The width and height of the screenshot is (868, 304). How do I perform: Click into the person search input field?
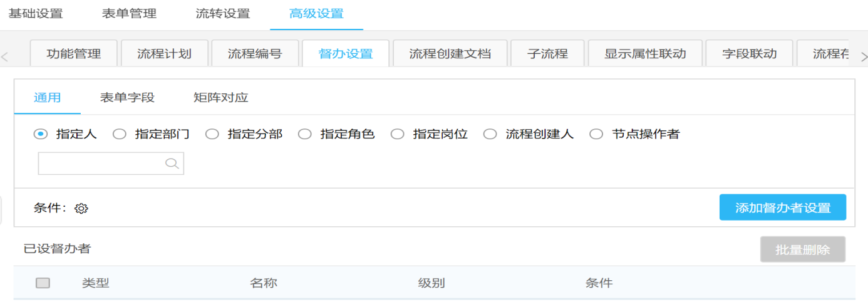click(100, 164)
